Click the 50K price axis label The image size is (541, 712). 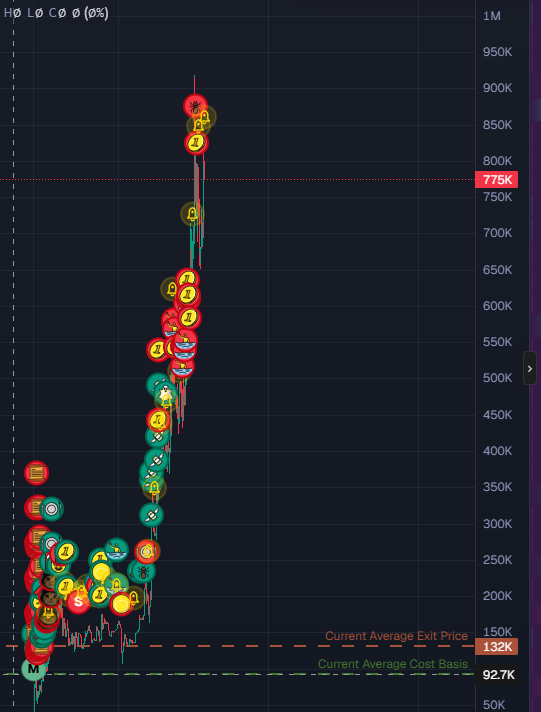point(494,705)
